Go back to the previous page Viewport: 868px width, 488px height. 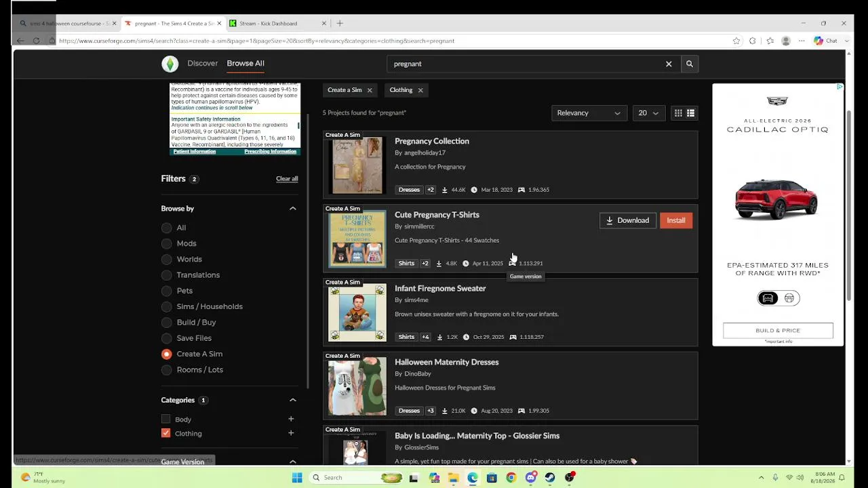coord(20,41)
